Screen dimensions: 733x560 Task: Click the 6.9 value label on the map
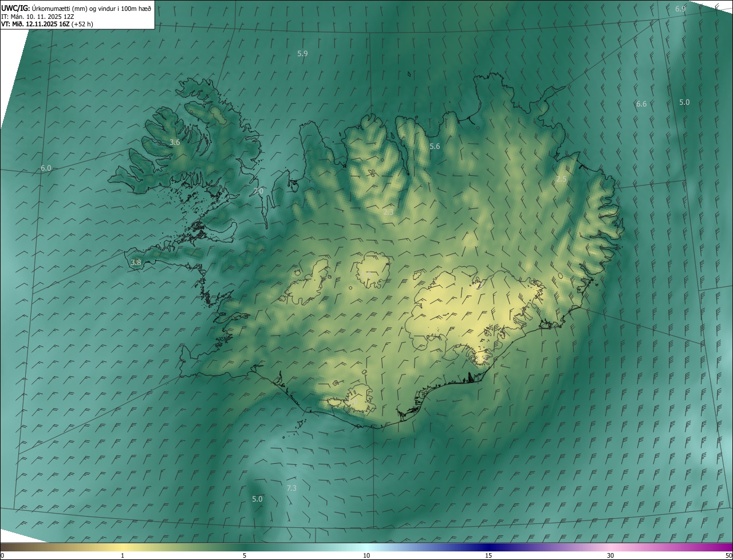click(680, 9)
